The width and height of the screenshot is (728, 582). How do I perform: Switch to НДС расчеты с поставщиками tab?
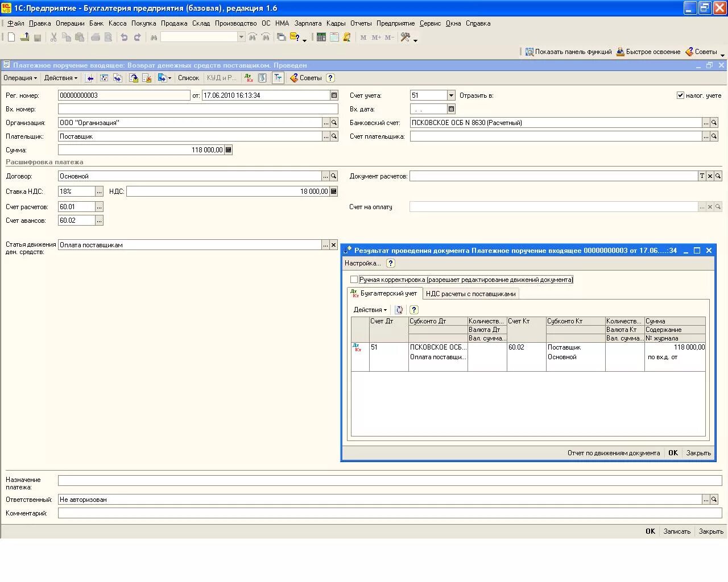tap(471, 294)
